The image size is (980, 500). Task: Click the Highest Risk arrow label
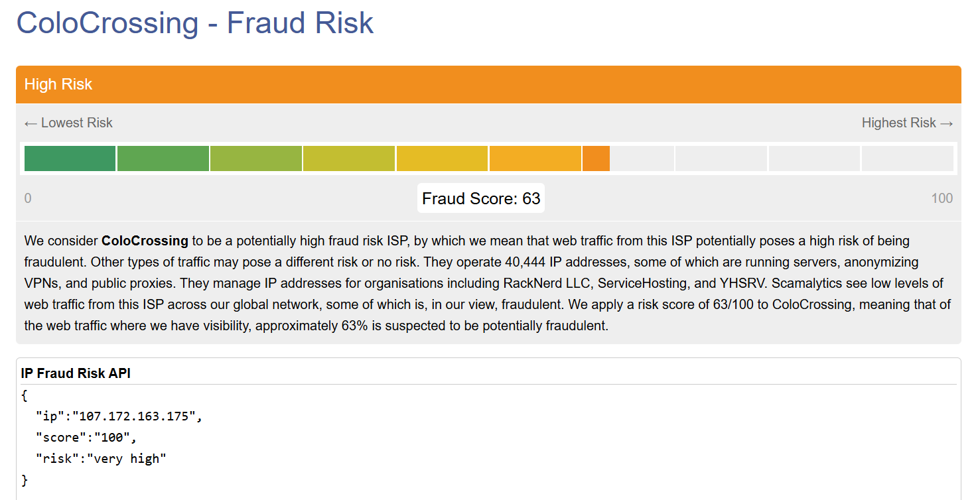point(907,123)
